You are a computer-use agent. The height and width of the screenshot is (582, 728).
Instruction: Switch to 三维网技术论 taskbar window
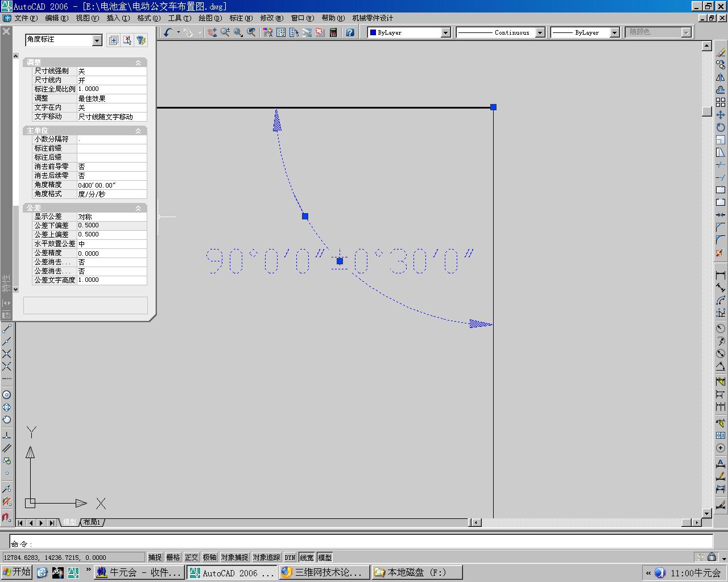324,572
